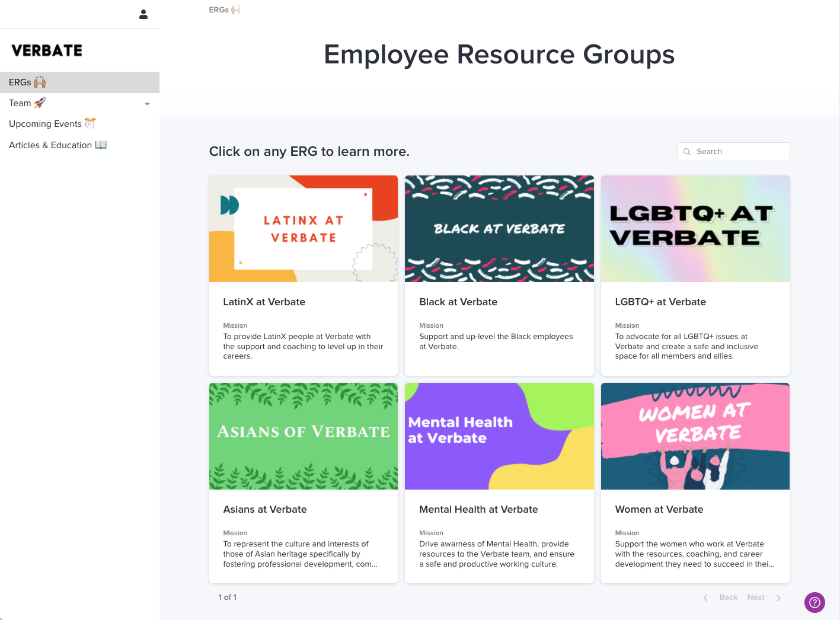The height and width of the screenshot is (620, 840).
Task: View the Mental Health at Verbate group
Action: (499, 483)
